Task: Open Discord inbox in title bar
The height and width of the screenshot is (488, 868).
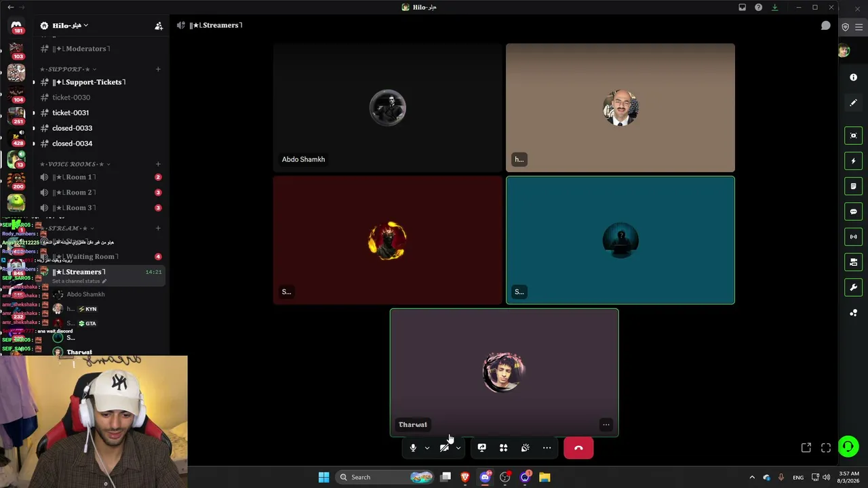Action: pos(742,7)
